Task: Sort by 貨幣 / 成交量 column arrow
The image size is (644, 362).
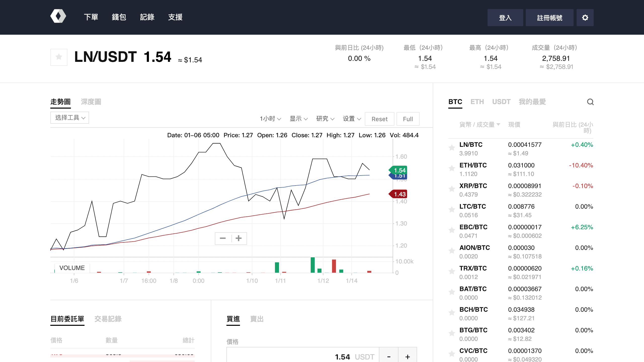Action: click(498, 124)
